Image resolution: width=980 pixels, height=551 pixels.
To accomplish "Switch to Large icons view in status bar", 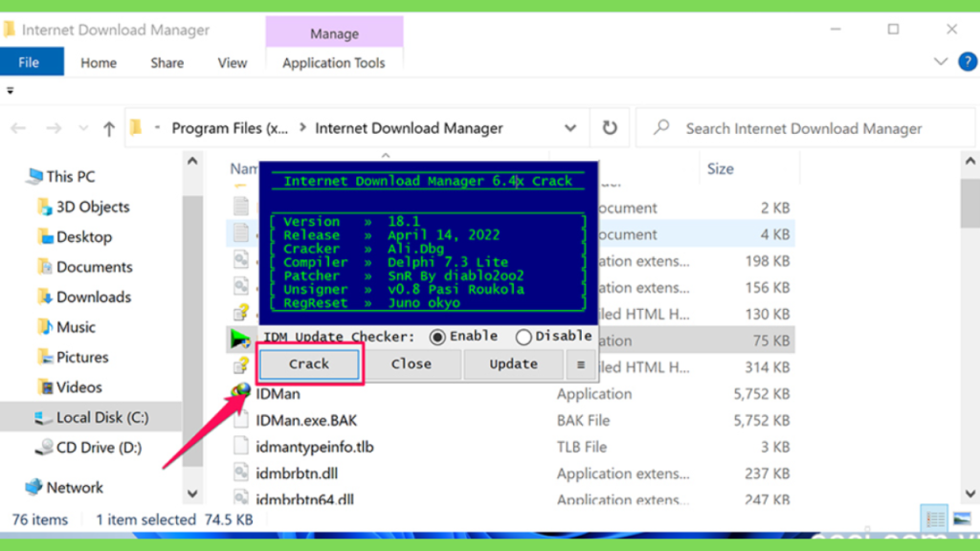I will pos(962,518).
